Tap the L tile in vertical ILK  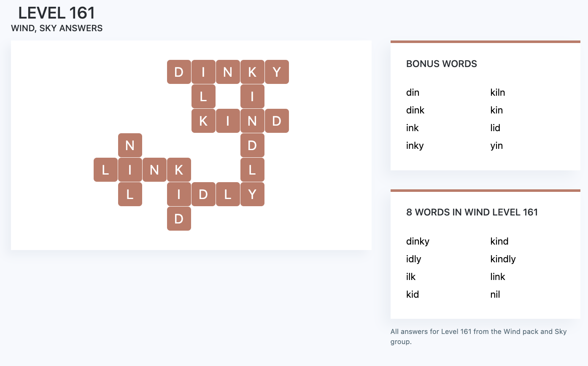203,97
